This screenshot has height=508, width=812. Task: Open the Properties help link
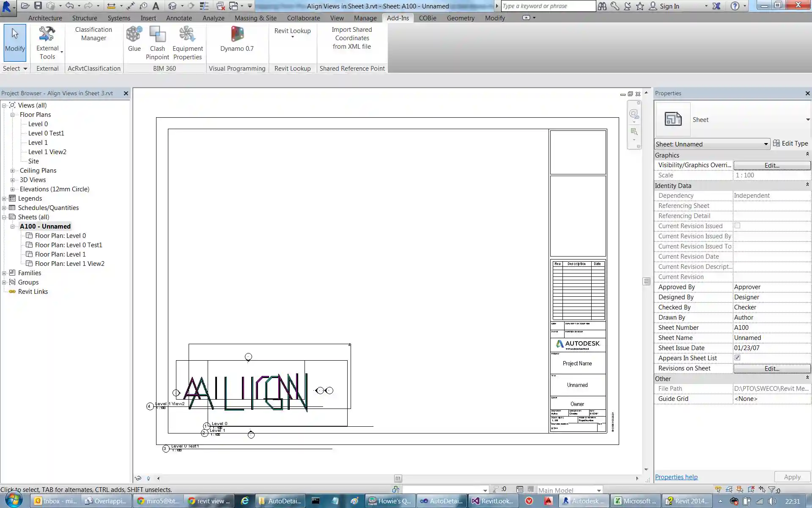[x=676, y=477]
